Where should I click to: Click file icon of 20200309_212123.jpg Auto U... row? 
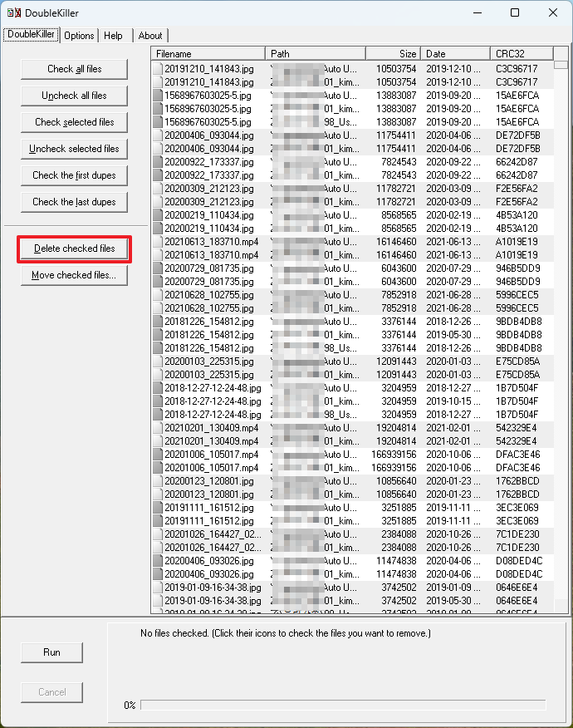pyautogui.click(x=158, y=189)
